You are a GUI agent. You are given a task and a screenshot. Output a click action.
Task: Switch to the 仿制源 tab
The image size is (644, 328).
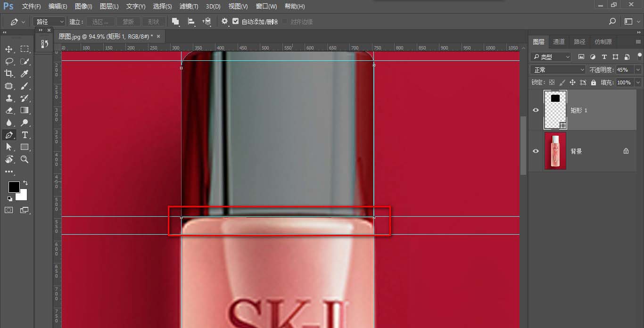coord(603,42)
